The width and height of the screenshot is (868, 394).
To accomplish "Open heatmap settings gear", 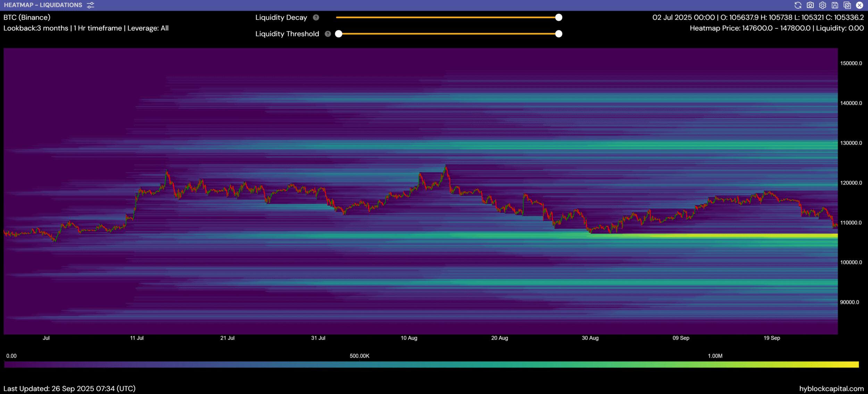I will point(823,5).
